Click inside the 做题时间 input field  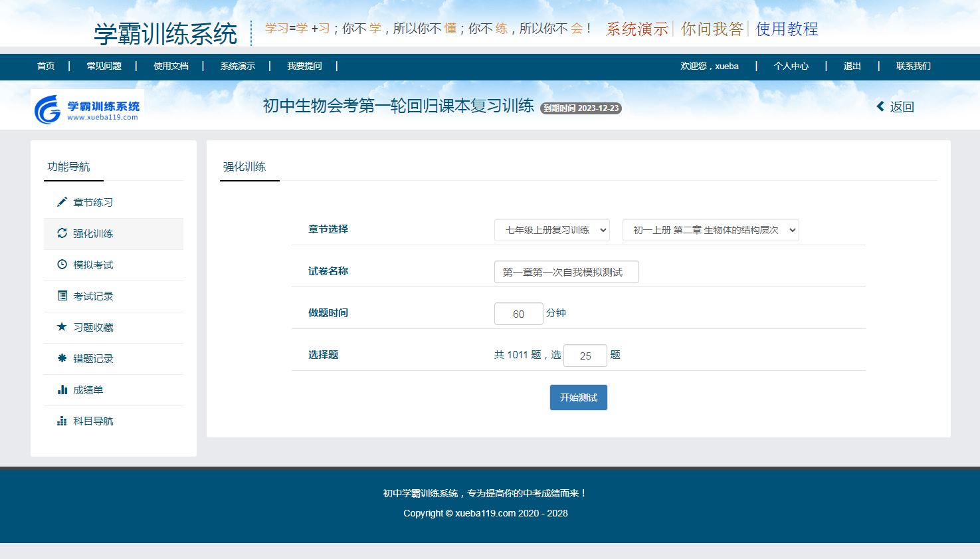click(518, 313)
